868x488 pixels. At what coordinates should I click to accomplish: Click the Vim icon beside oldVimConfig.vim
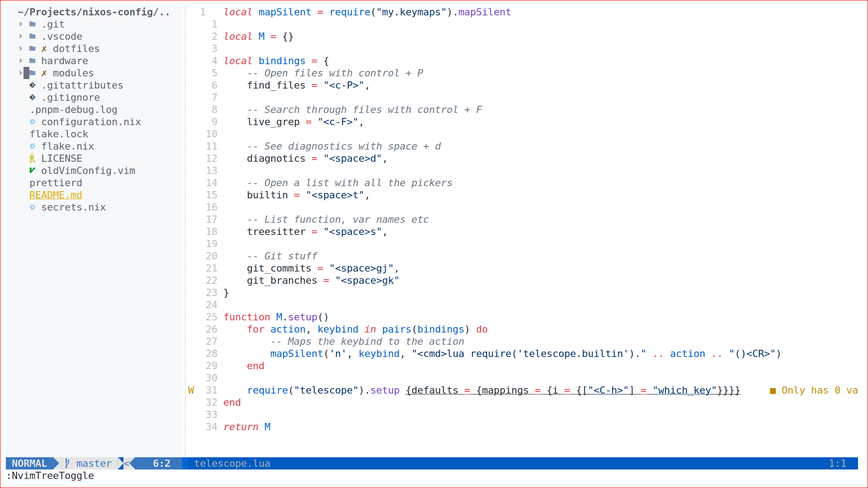coord(32,170)
